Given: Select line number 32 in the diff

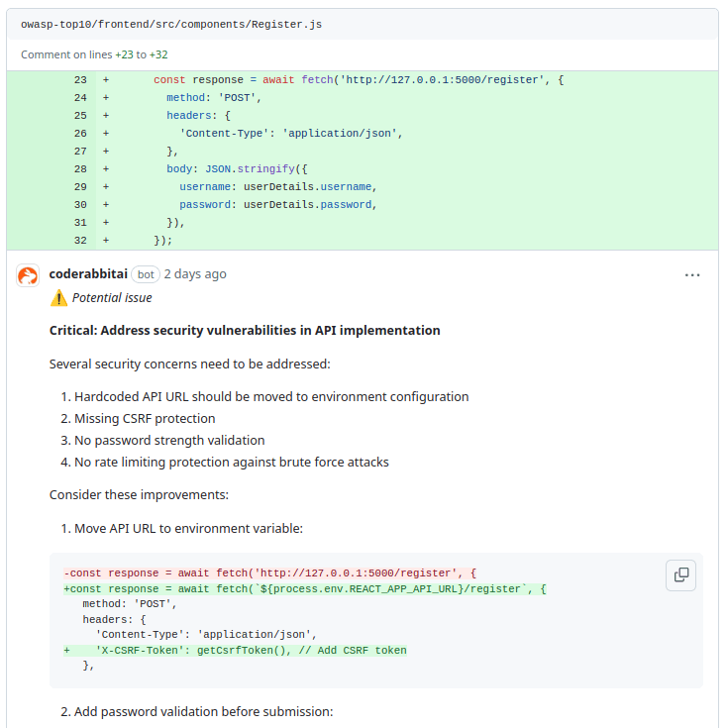Looking at the screenshot, I should (x=80, y=241).
